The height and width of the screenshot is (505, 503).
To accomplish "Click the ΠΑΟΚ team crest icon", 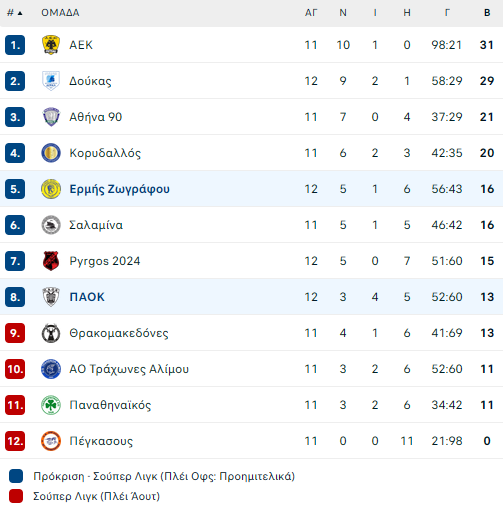I will click(51, 297).
